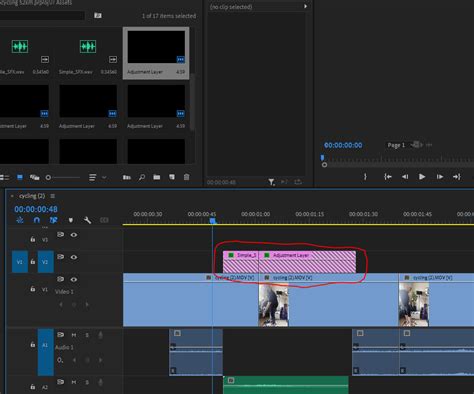Click the New Item icon in Project panel
This screenshot has width=474, height=394.
[172, 177]
